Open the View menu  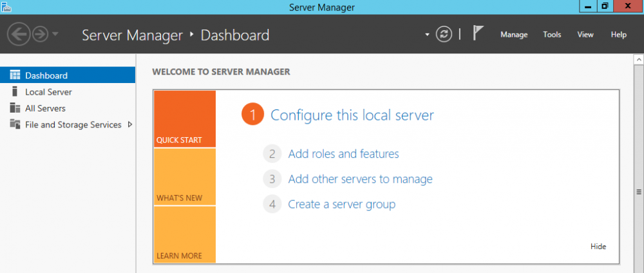click(x=585, y=35)
